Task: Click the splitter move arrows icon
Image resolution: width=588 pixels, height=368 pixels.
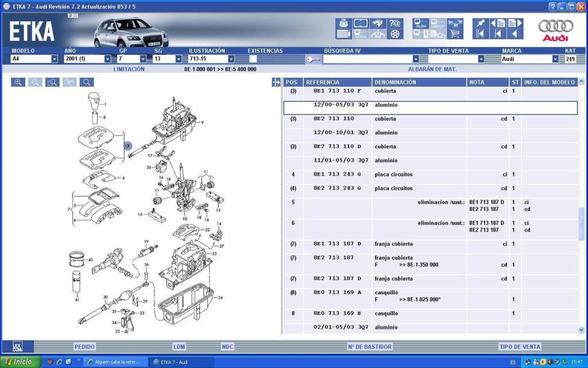Action: (x=276, y=82)
